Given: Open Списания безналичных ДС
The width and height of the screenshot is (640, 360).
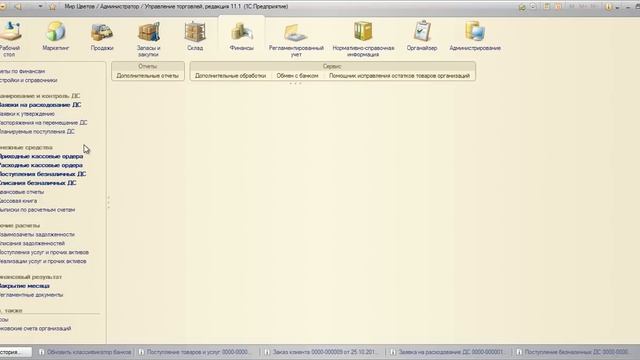Looking at the screenshot, I should click(38, 183).
